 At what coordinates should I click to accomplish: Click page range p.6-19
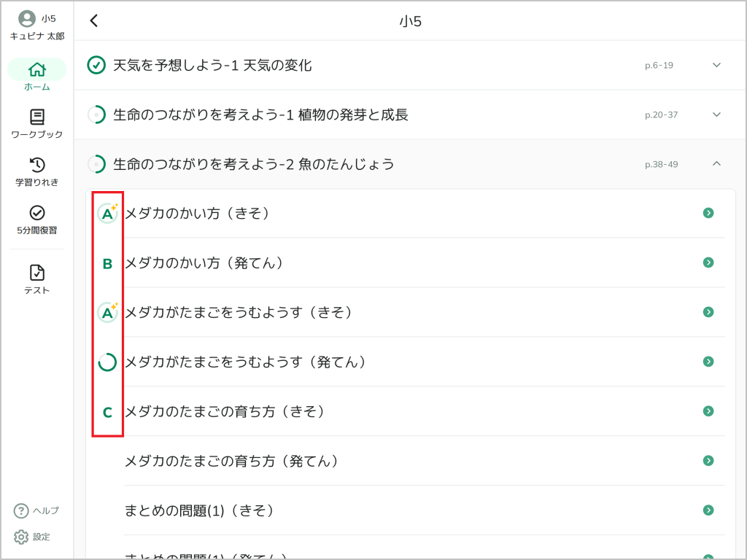(659, 66)
